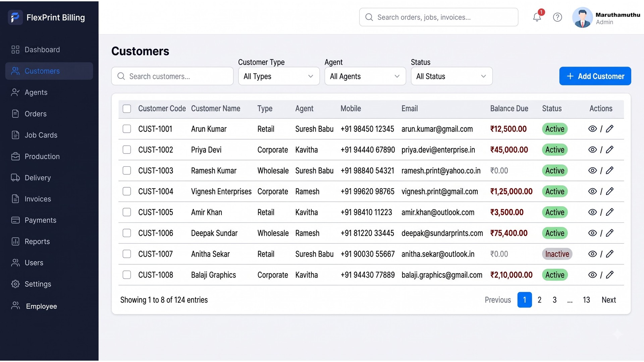The width and height of the screenshot is (644, 362).
Task: Check the CUST-1001 row checkbox
Action: tap(127, 129)
